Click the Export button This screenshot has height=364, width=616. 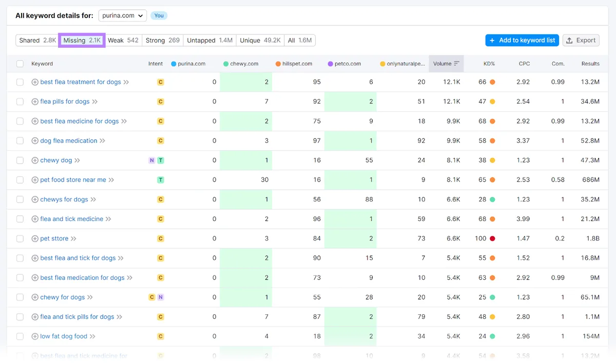pyautogui.click(x=581, y=41)
